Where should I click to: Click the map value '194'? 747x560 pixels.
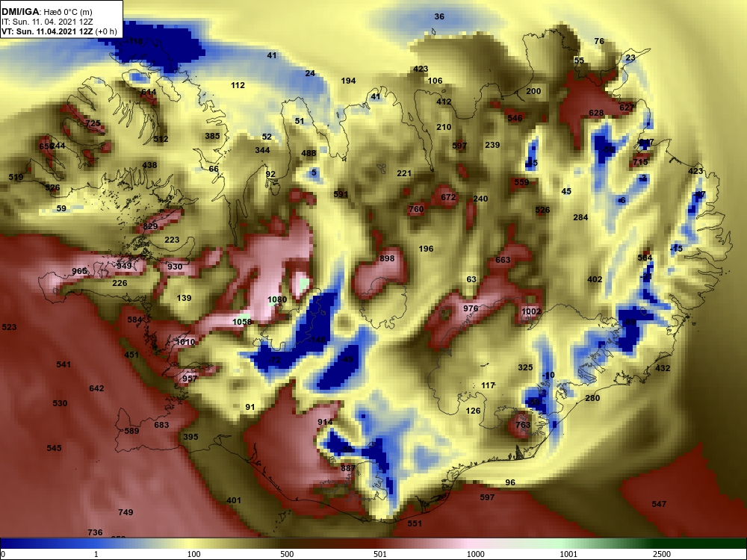[x=348, y=81]
